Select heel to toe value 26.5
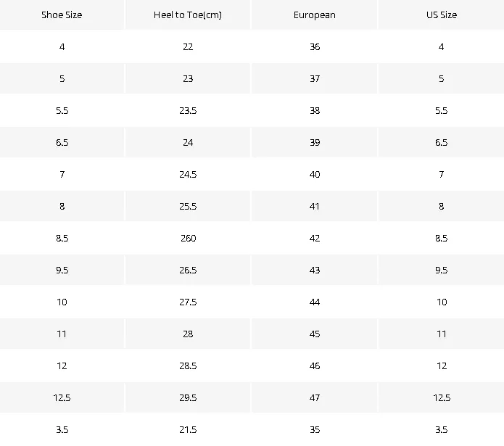504x446 pixels. pos(188,270)
